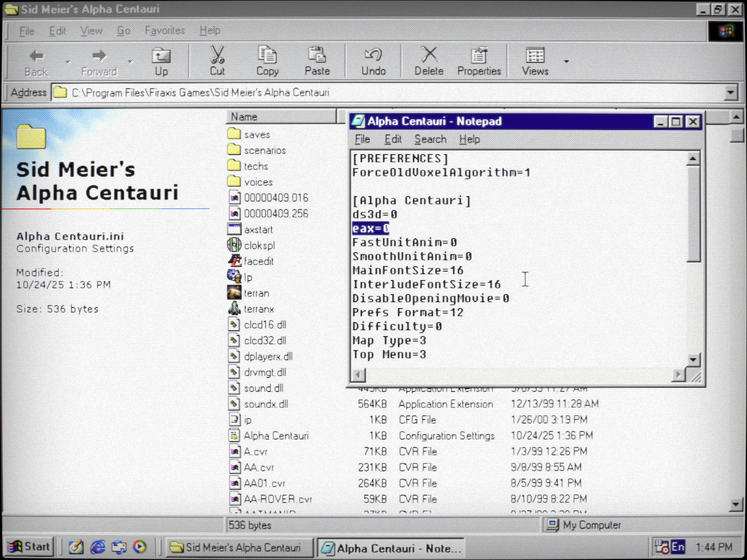747x560 pixels.
Task: Expand the Address bar dropdown
Action: tap(730, 93)
